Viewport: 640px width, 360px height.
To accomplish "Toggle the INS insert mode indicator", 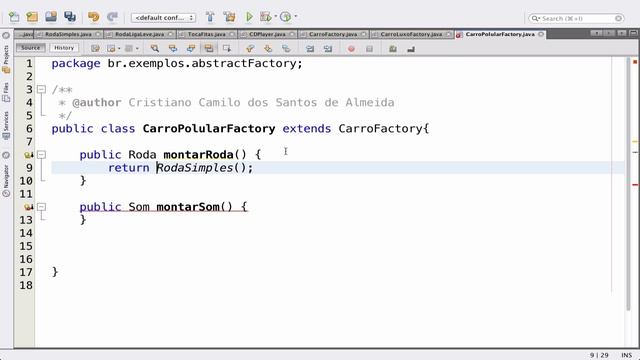I will [x=626, y=356].
